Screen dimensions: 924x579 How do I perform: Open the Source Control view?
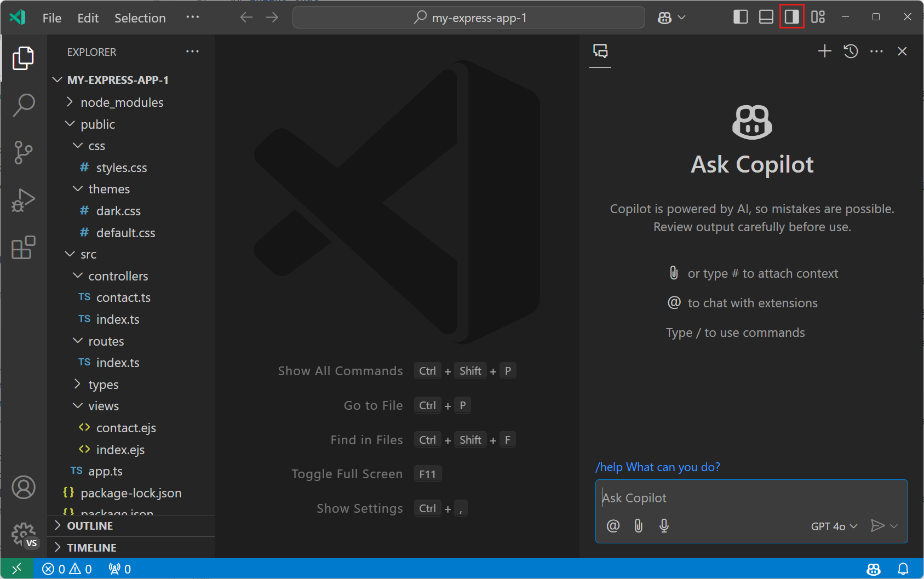(24, 152)
